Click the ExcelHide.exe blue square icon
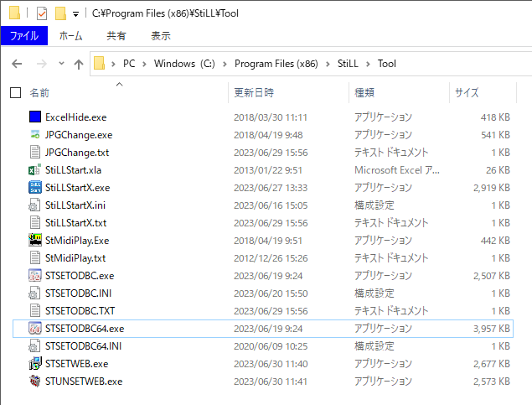Viewport: 532px width, 405px height. coord(34,117)
